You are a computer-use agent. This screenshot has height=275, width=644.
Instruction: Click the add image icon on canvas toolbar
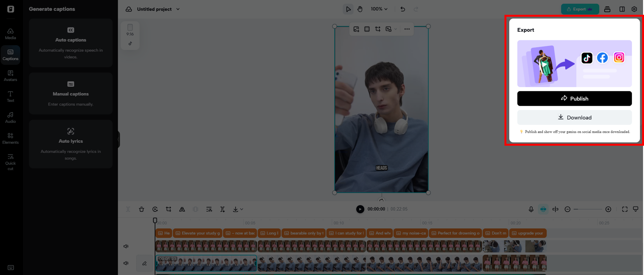tap(356, 29)
